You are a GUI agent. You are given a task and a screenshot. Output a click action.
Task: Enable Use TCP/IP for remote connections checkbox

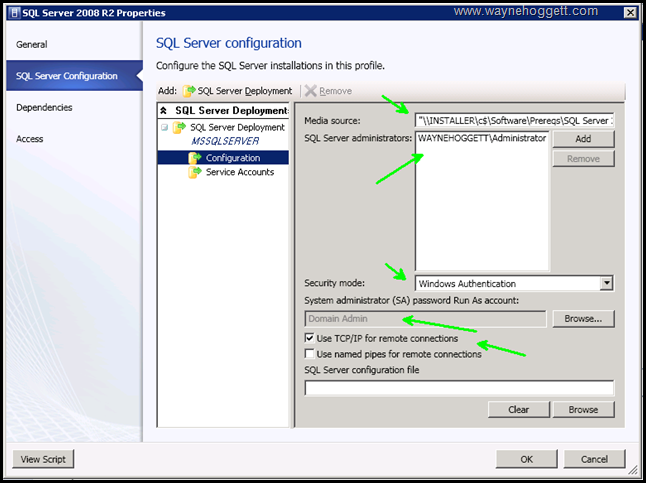(x=310, y=339)
